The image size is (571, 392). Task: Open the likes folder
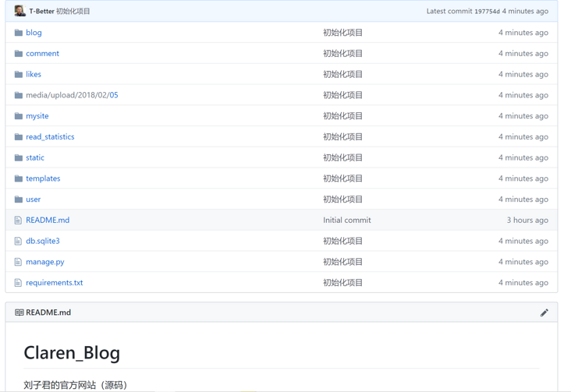[33, 74]
